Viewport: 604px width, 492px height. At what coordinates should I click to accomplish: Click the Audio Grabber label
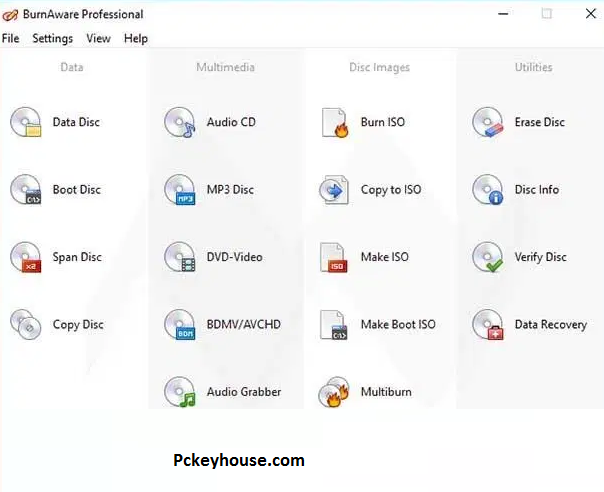pyautogui.click(x=244, y=392)
